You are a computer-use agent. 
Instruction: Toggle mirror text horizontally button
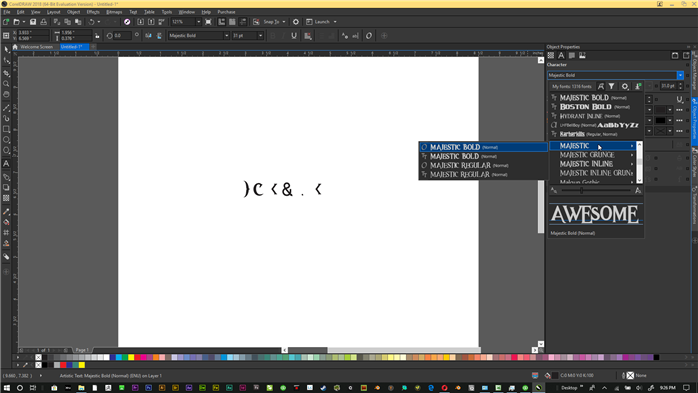(148, 36)
